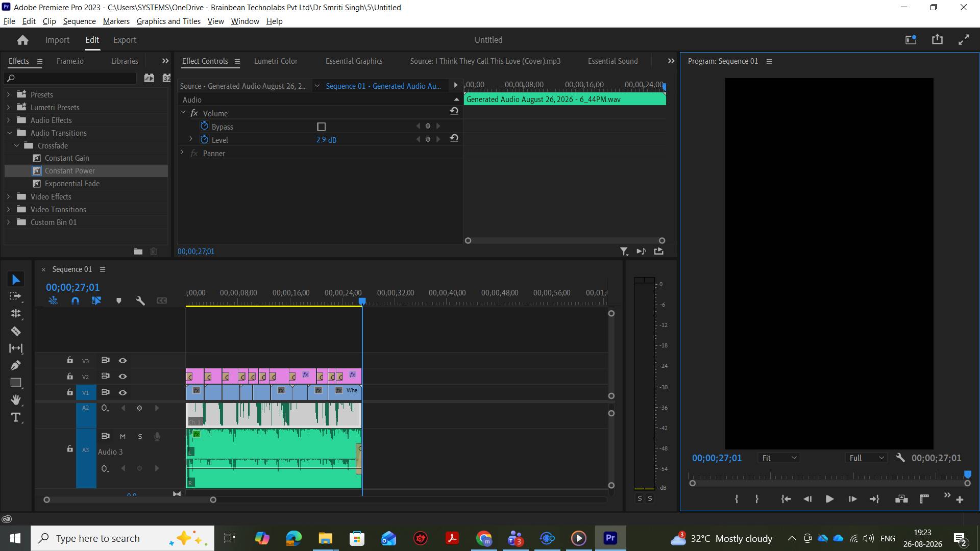Select the Type tool
The image size is (980, 551).
point(16,417)
